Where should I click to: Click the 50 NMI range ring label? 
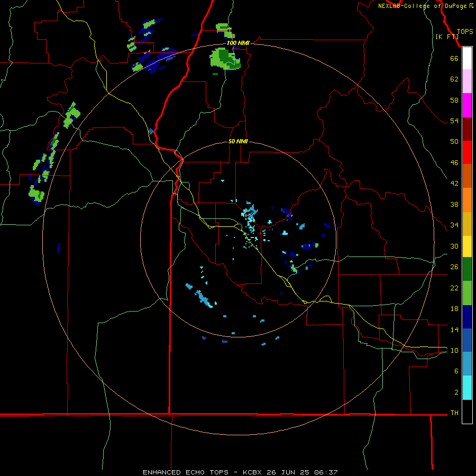click(x=238, y=141)
